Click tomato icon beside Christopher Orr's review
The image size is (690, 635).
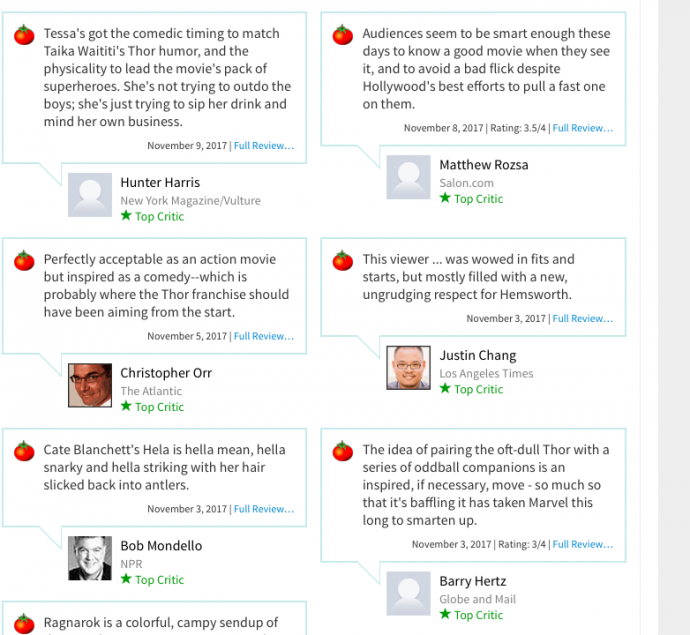(24, 261)
